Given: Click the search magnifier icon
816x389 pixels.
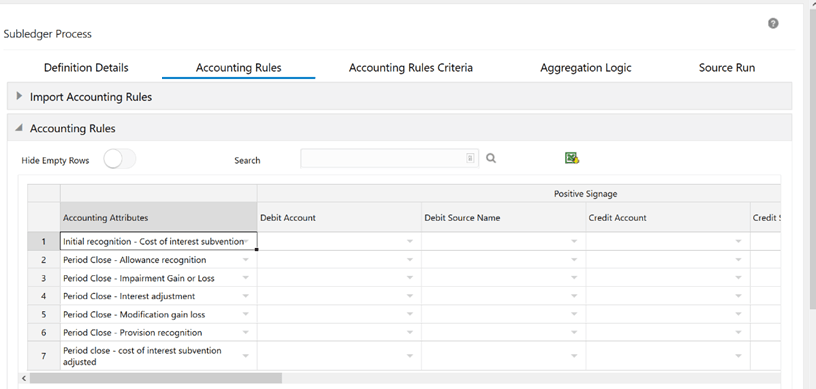Looking at the screenshot, I should (491, 158).
